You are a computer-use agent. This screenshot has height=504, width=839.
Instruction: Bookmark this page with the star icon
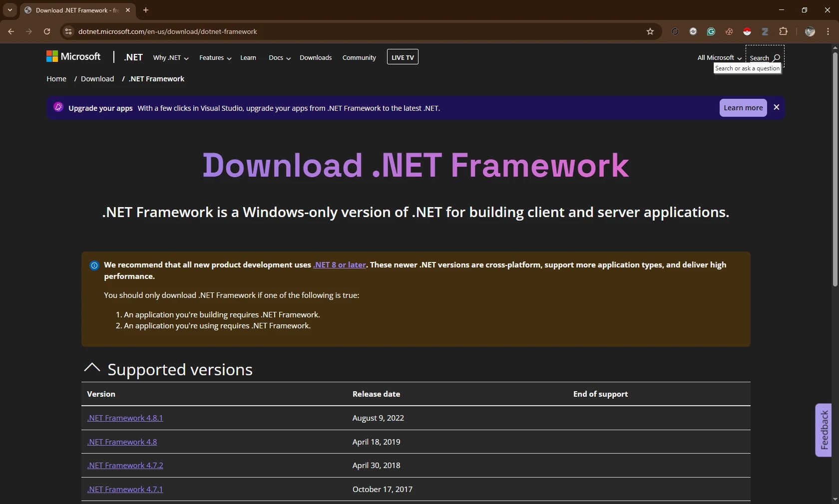650,31
